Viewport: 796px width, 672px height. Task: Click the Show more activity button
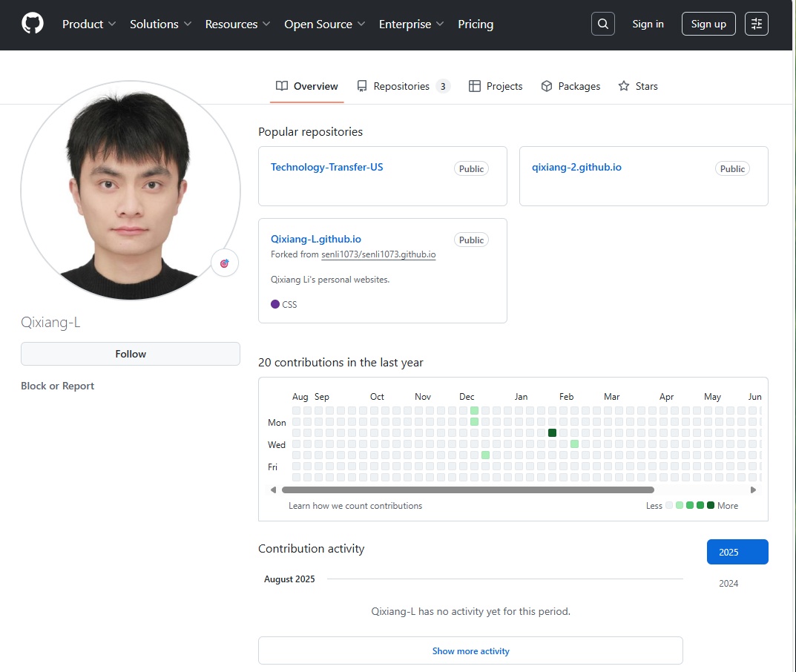[470, 650]
